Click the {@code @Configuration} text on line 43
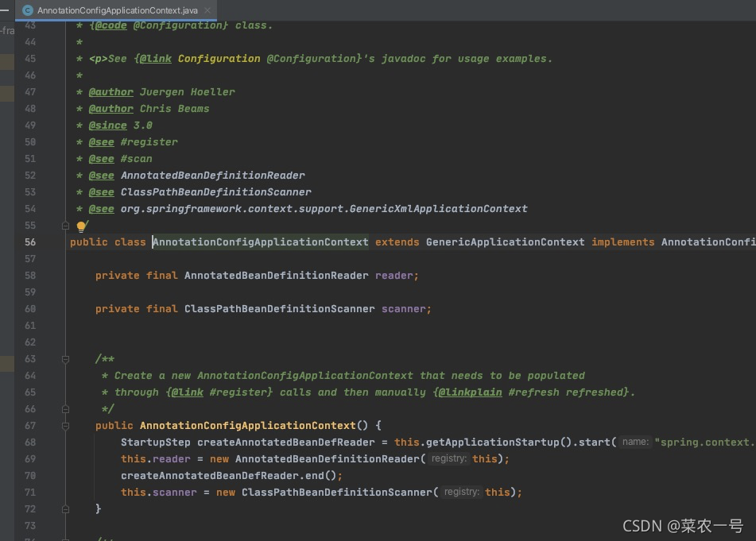Image resolution: width=756 pixels, height=541 pixels. pos(158,25)
